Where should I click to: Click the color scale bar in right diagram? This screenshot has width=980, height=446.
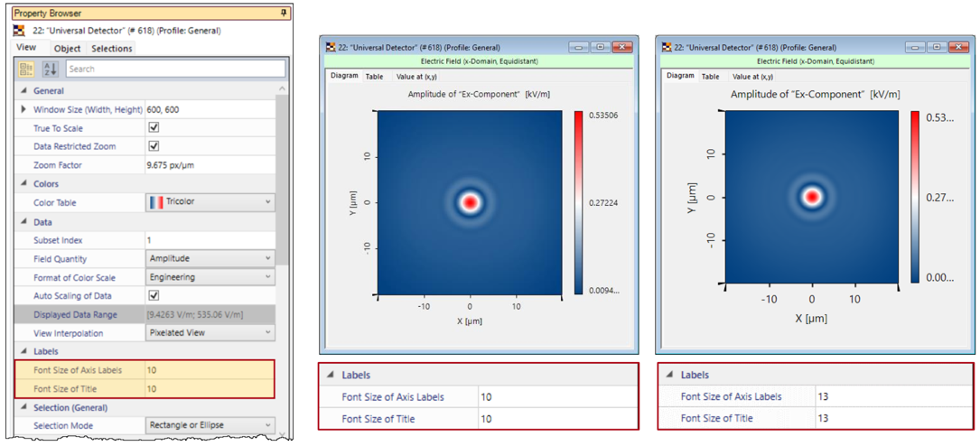coord(915,197)
